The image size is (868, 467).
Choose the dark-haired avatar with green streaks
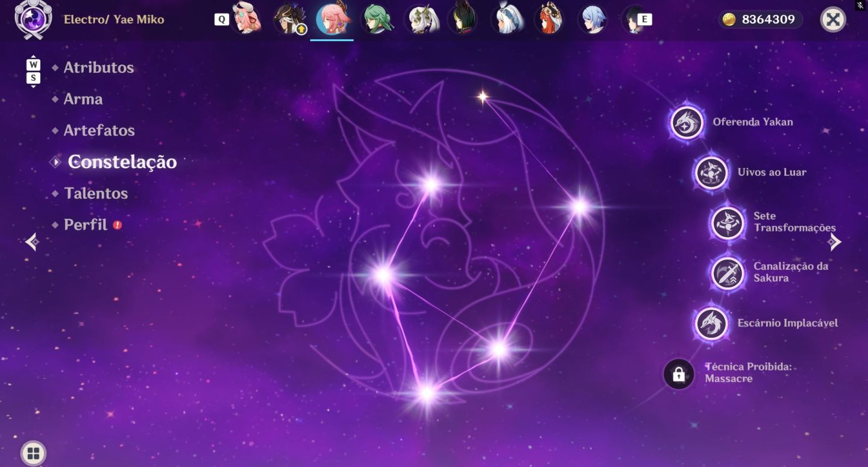[x=463, y=19]
